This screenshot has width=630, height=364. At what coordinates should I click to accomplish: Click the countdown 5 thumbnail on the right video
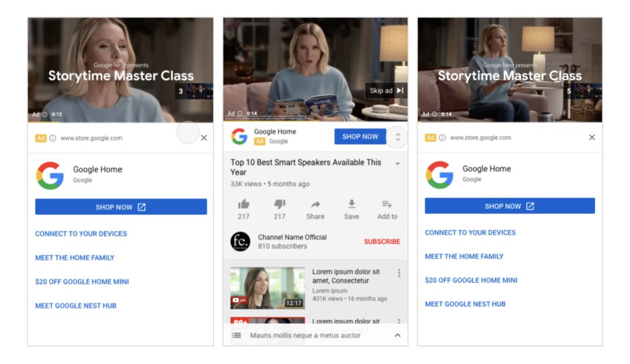(583, 91)
